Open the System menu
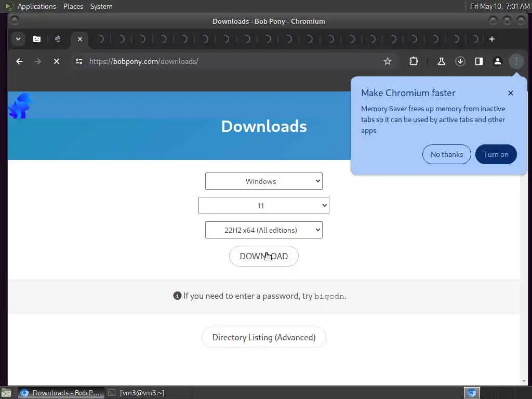532x399 pixels. 101,6
